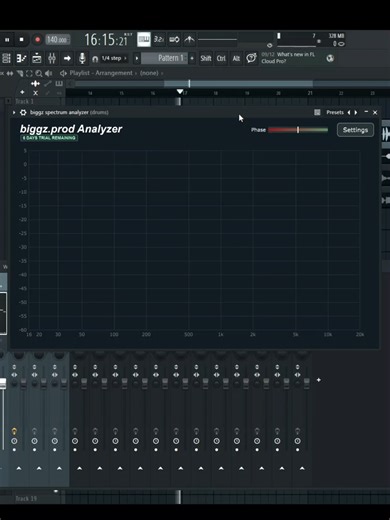Click the sparkle icon above Track 1
The image size is (390, 520).
pos(22,92)
